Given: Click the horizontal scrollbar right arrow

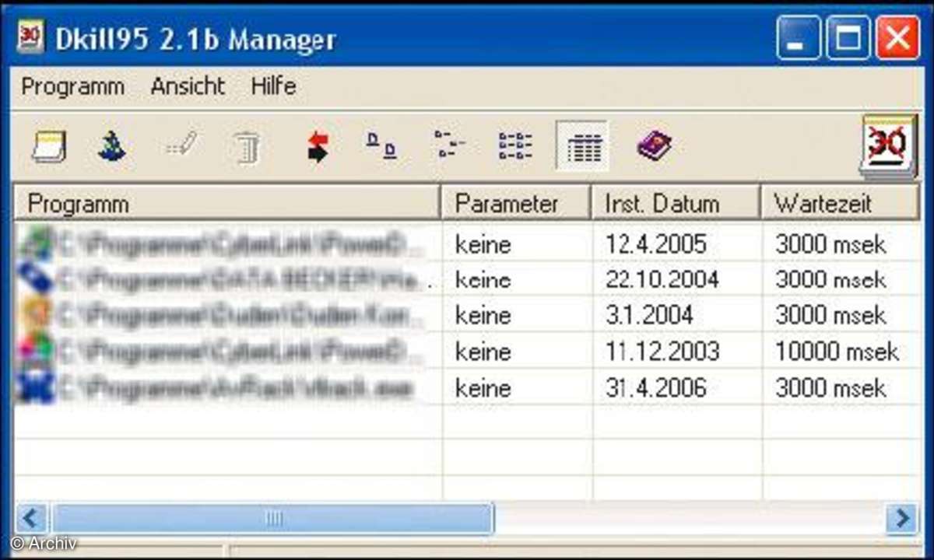Looking at the screenshot, I should coord(903,518).
